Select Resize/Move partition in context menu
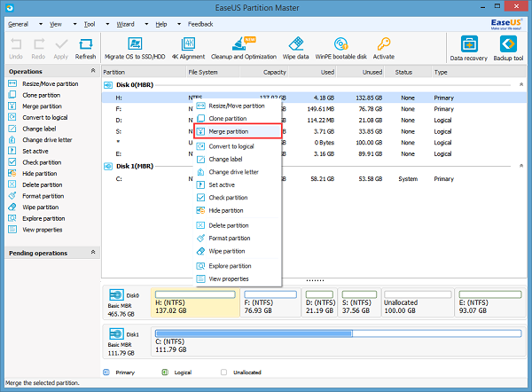Screen dimensions: 532x392 (238, 106)
